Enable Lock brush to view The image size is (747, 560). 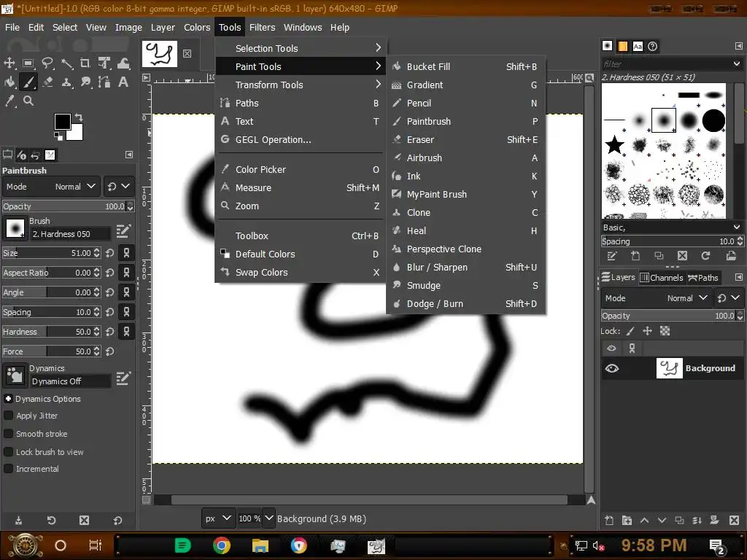pyautogui.click(x=8, y=452)
